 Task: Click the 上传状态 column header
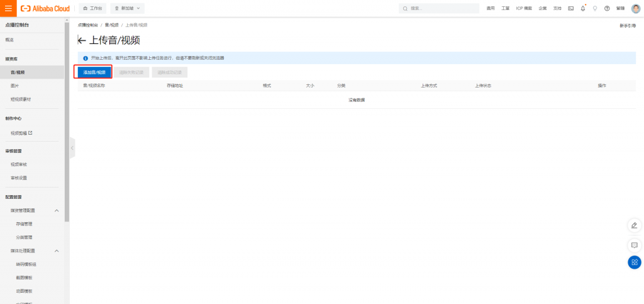pyautogui.click(x=483, y=86)
